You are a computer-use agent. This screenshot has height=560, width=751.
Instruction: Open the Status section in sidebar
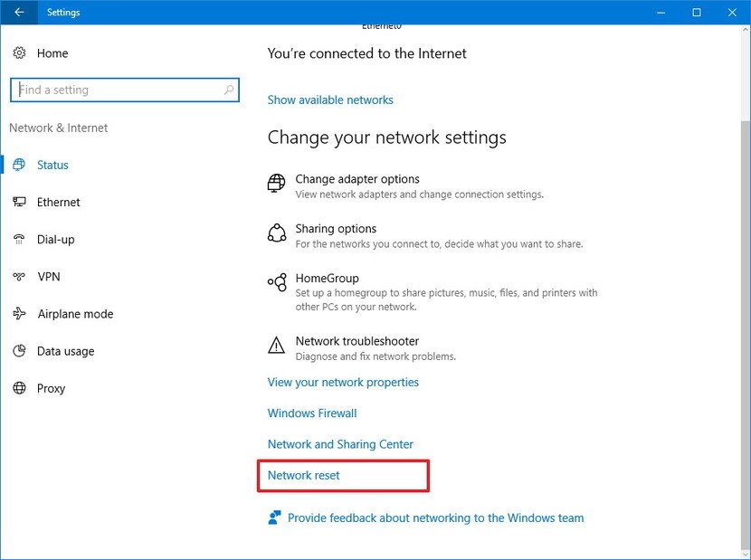click(x=52, y=166)
